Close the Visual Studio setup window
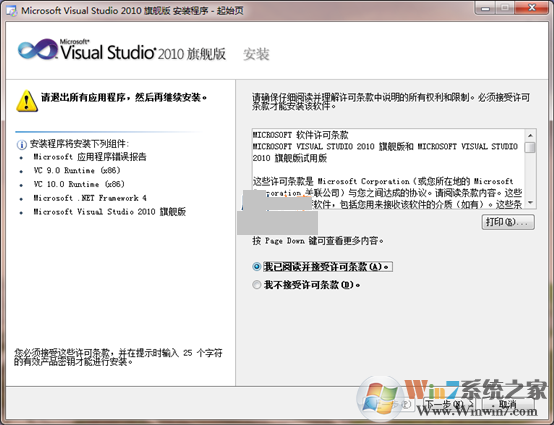Screen dimensions: 554x425 (x=532, y=7)
